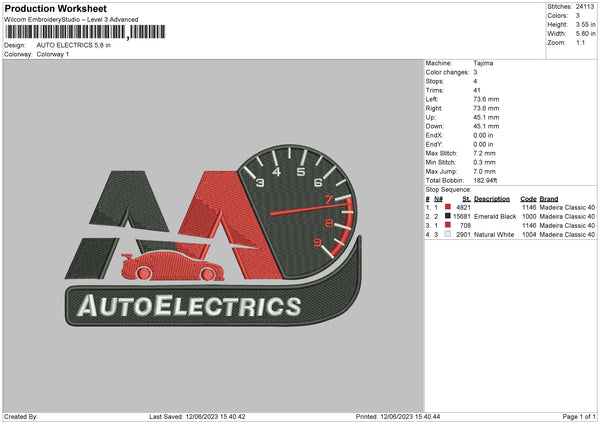Click the Natural White color swatch
The image size is (600, 424).
pyautogui.click(x=448, y=234)
